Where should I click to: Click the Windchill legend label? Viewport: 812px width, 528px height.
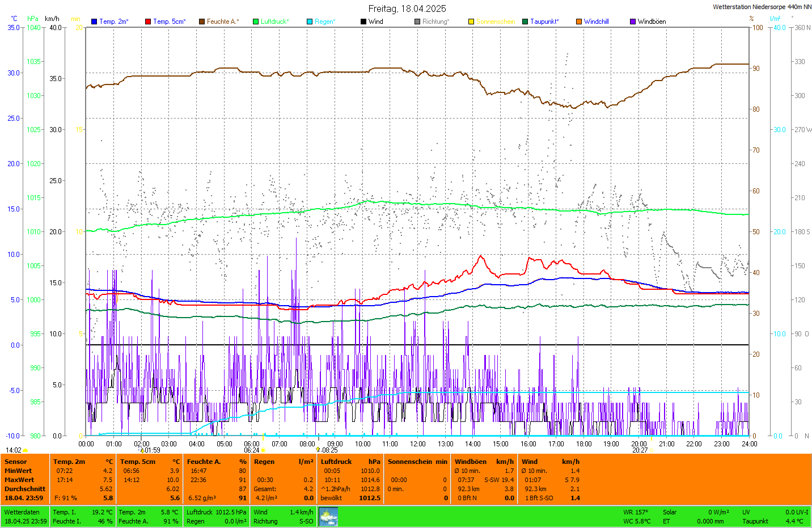[x=596, y=22]
